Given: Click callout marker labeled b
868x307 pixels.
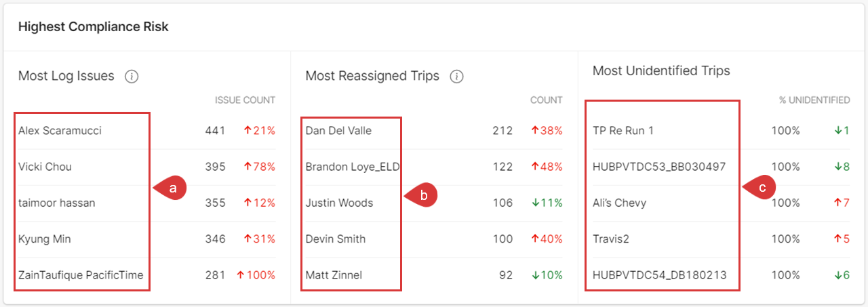Looking at the screenshot, I should point(422,196).
